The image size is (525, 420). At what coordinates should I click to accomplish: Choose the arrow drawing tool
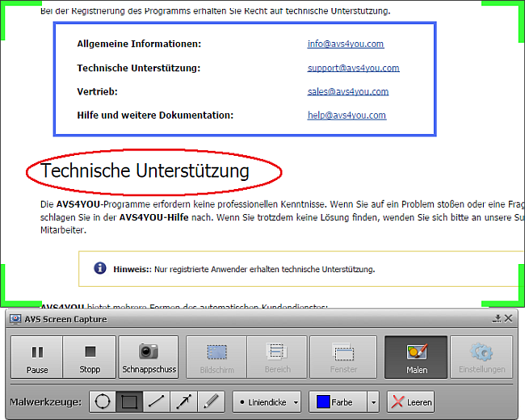point(184,401)
